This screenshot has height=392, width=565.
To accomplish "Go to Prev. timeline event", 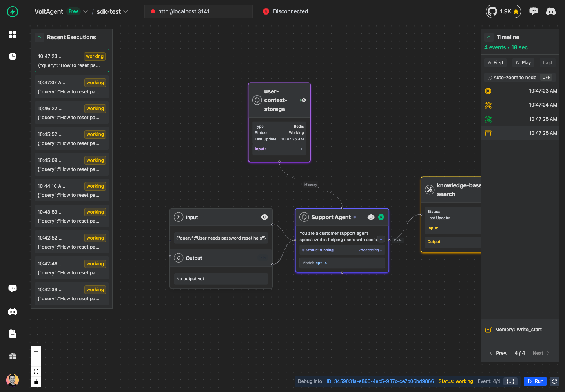I will coord(498,353).
